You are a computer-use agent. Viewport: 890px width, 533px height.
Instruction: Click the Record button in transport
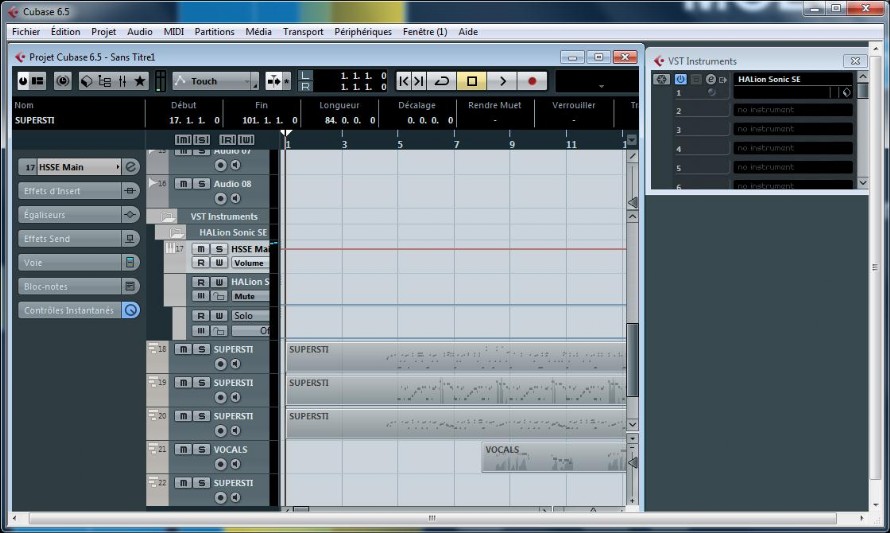pos(532,81)
